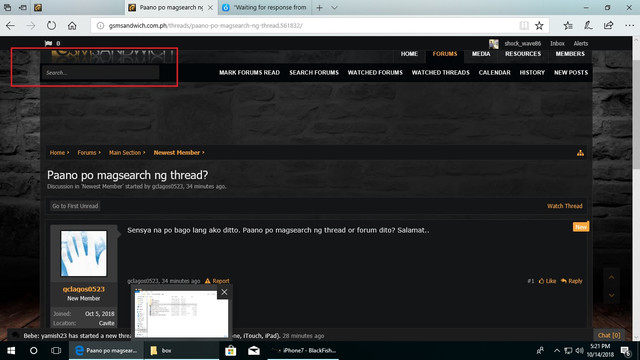640x360 pixels.
Task: Go to browser home page icon
Action: click(72, 26)
